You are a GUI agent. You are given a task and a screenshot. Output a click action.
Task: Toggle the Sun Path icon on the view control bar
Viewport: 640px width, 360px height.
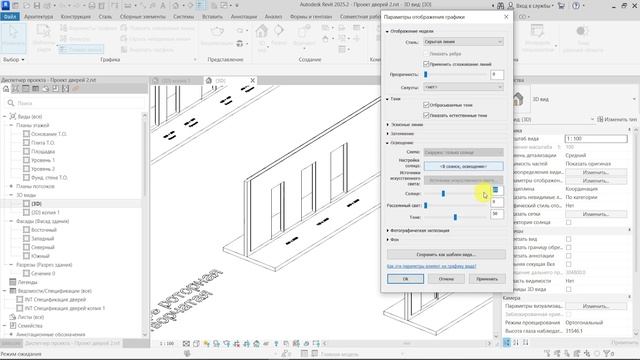(206, 344)
